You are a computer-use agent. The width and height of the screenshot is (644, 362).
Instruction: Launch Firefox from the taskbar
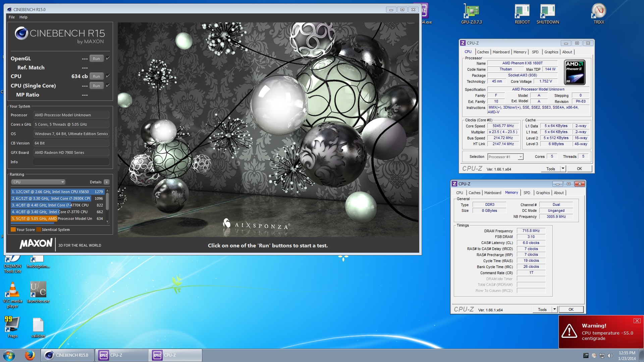(30, 355)
